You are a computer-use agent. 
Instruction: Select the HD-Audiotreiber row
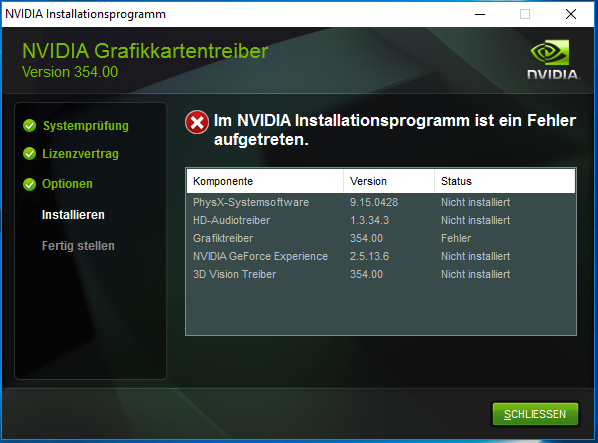coord(381,220)
